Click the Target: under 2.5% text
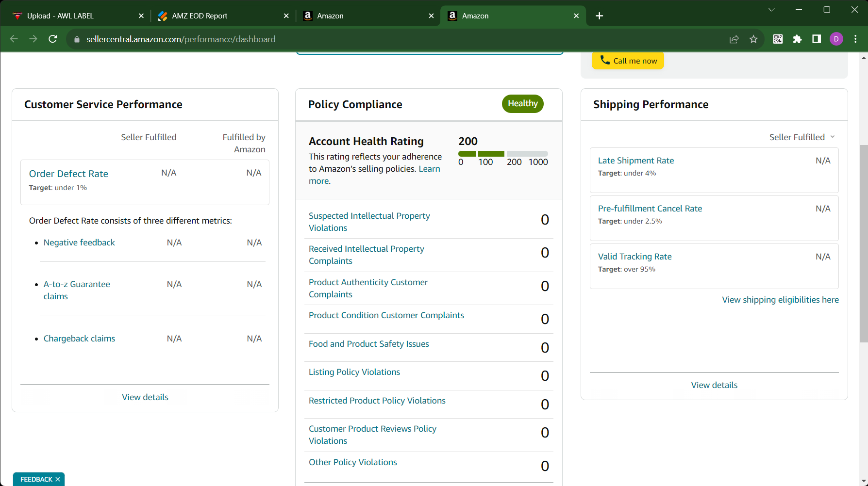The width and height of the screenshot is (868, 486). [x=630, y=221]
